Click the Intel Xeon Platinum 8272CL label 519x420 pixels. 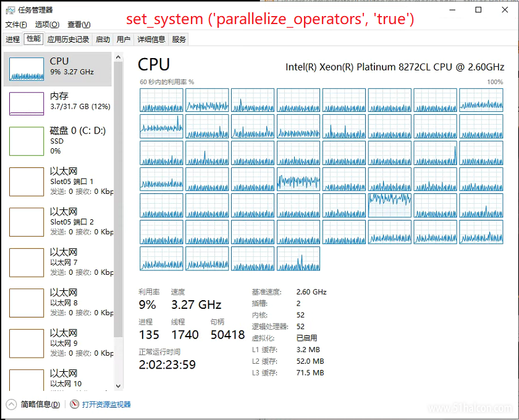[395, 67]
